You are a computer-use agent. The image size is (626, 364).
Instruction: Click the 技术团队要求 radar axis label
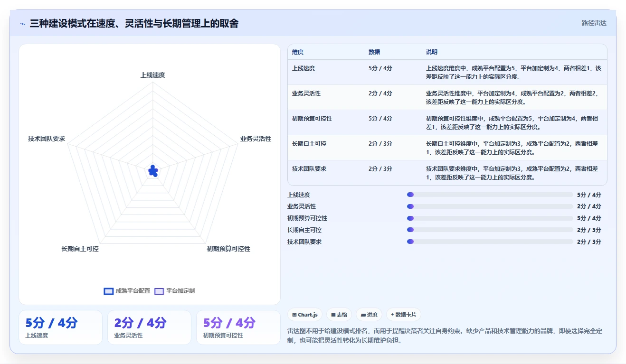click(x=47, y=139)
